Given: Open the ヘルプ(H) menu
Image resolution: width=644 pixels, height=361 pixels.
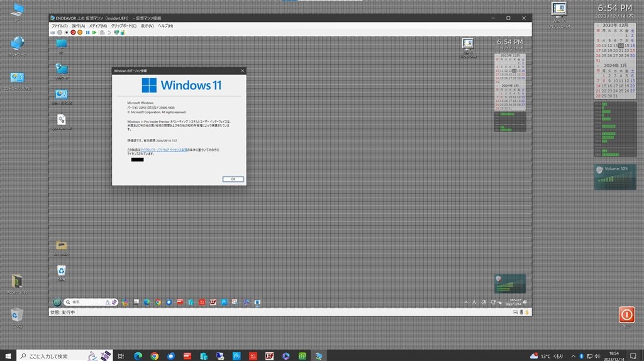Looking at the screenshot, I should click(x=165, y=26).
